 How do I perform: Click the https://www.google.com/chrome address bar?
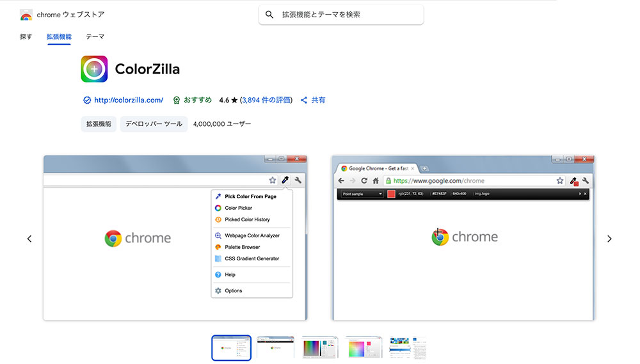coord(476,181)
